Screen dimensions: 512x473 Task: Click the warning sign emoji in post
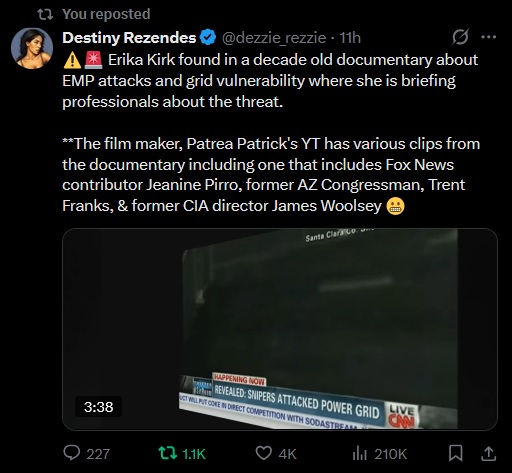pos(72,60)
